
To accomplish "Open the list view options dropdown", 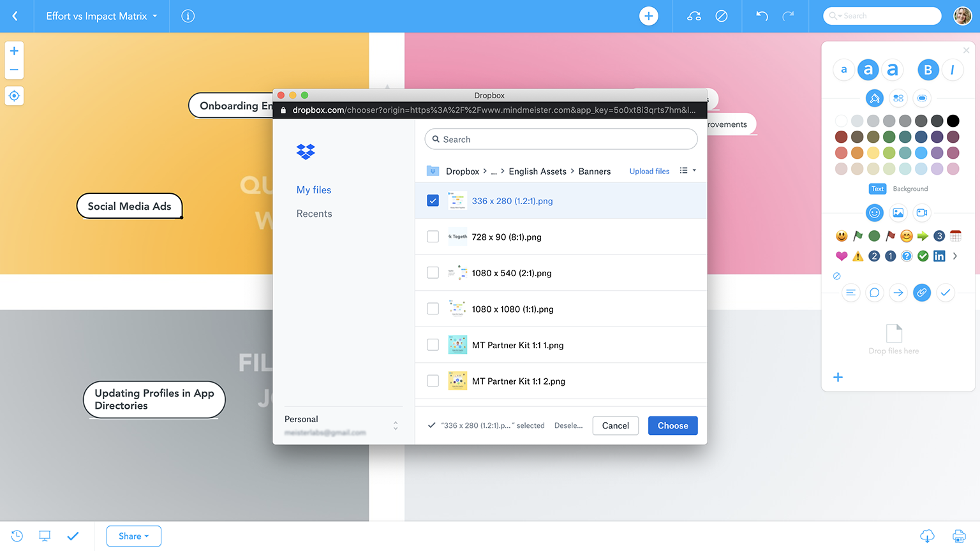I will pos(687,171).
